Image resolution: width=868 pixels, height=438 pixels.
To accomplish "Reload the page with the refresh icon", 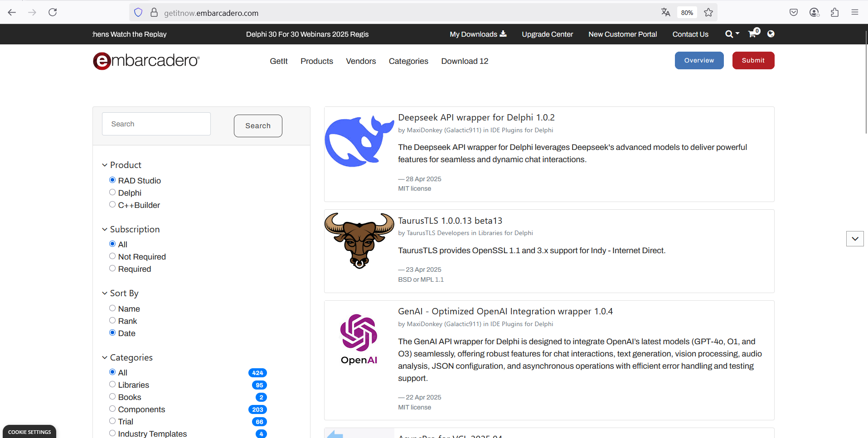I will click(53, 12).
